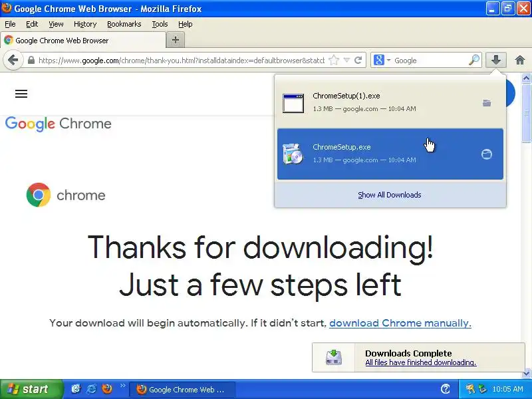Open a new tab with the plus button
This screenshot has height=399, width=532.
(x=176, y=40)
